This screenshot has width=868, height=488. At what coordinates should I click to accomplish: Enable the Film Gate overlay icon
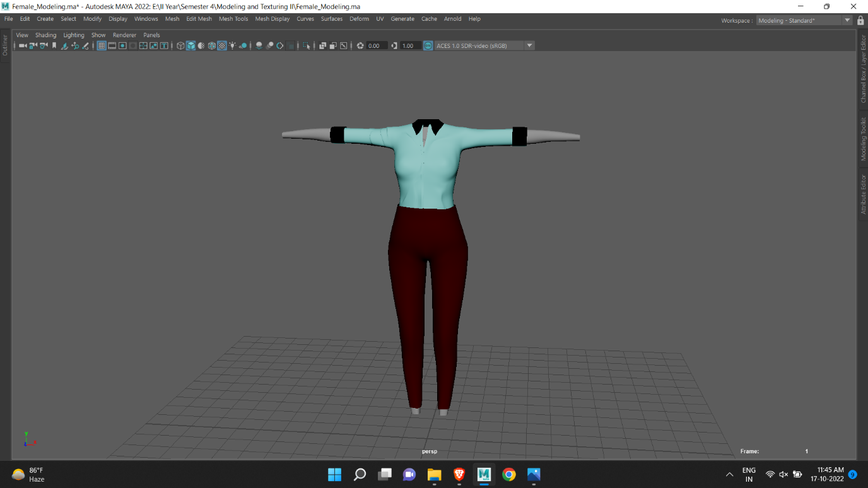click(x=112, y=45)
